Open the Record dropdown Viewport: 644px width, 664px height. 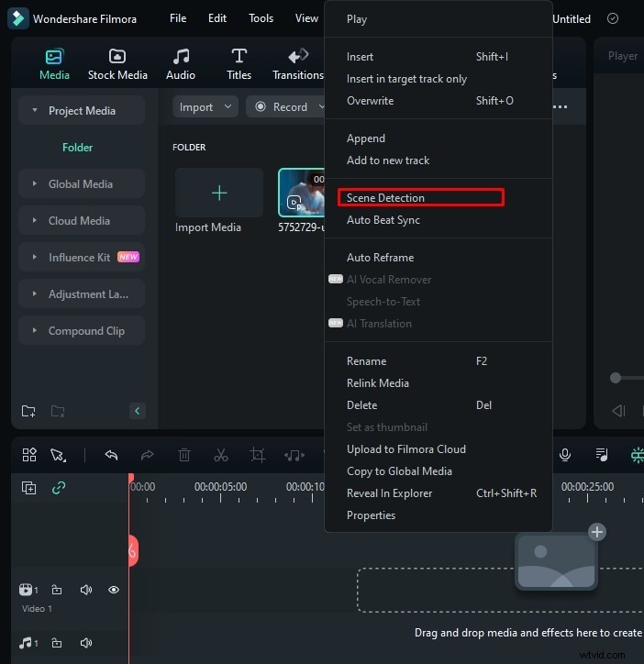[x=286, y=106]
